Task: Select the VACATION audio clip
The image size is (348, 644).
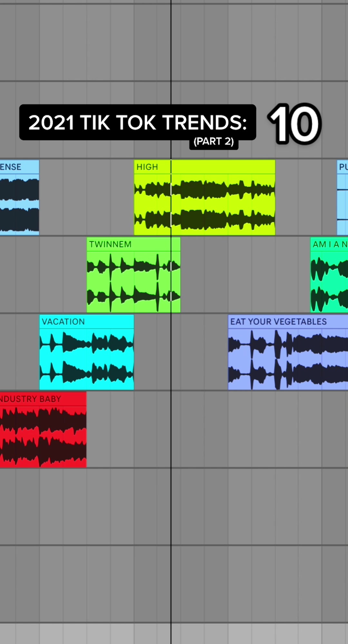Action: pyautogui.click(x=87, y=352)
